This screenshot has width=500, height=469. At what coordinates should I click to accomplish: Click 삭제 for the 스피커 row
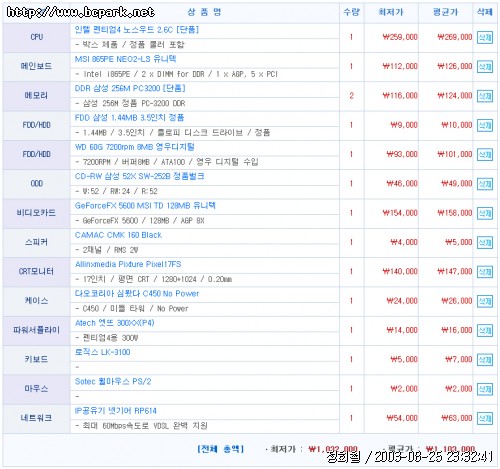[x=485, y=243]
